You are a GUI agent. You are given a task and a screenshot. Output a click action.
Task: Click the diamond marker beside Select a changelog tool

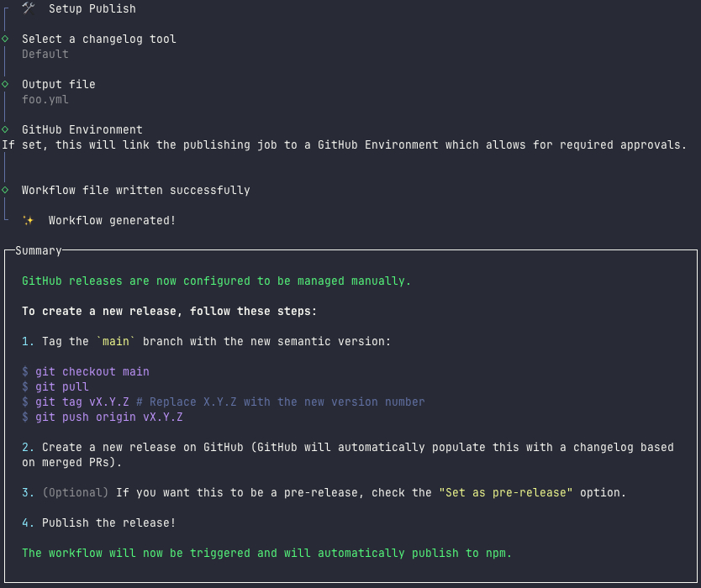[5, 39]
